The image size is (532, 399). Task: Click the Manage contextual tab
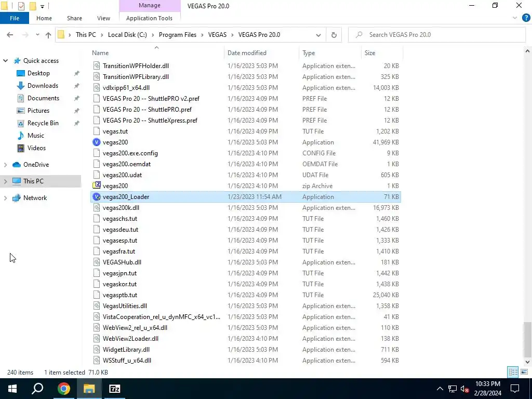pyautogui.click(x=150, y=5)
